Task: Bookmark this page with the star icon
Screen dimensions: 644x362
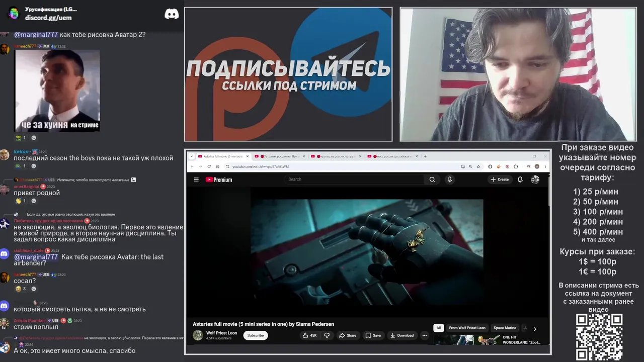Action: coord(478,166)
